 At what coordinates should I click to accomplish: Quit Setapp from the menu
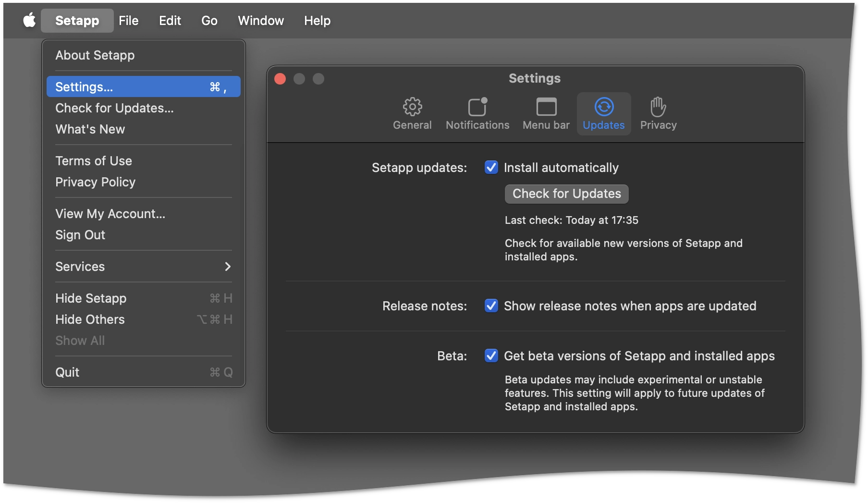pyautogui.click(x=144, y=372)
